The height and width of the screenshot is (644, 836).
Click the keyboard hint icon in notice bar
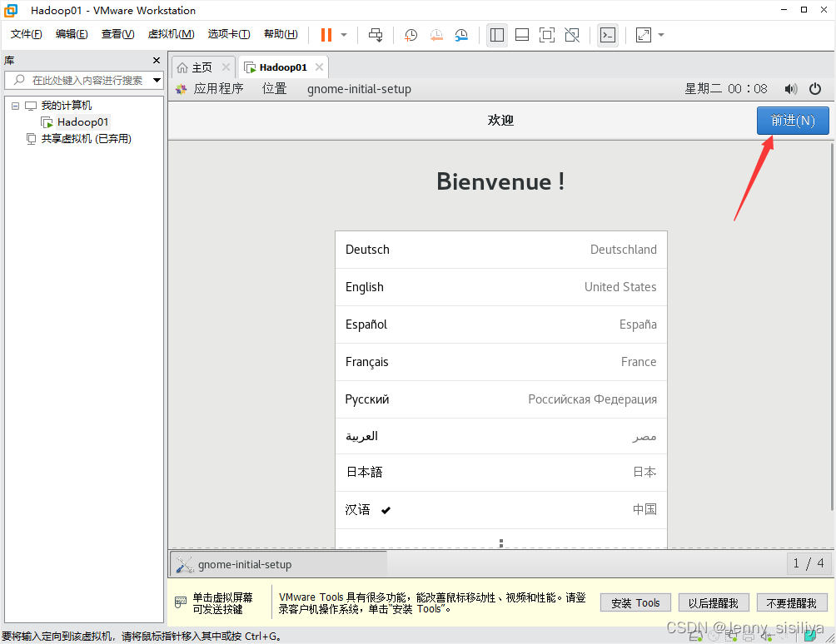(181, 602)
